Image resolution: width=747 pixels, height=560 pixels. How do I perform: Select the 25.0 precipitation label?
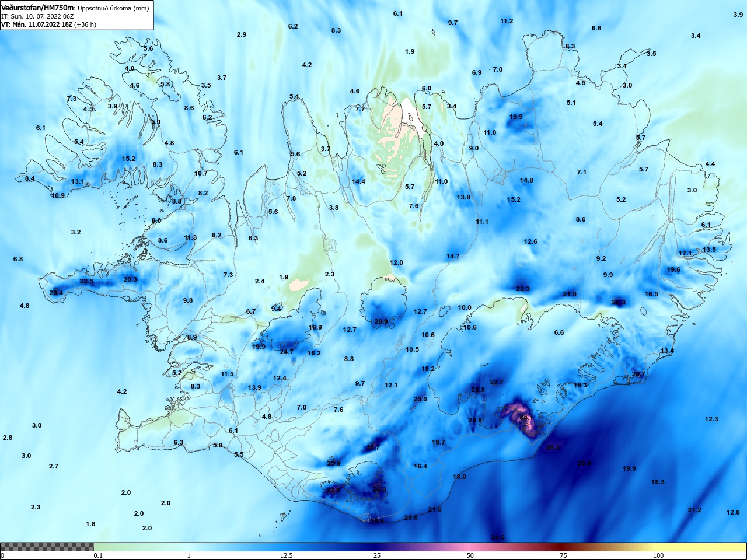420,399
